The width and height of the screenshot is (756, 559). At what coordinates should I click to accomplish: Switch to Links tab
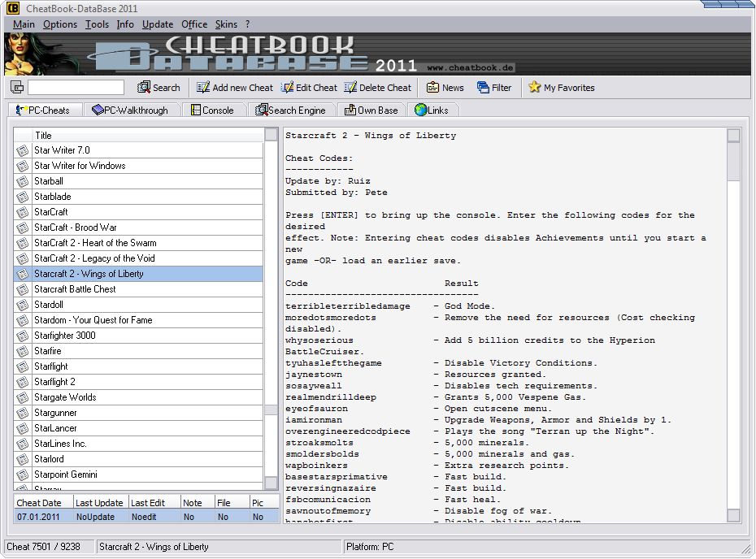(x=432, y=110)
